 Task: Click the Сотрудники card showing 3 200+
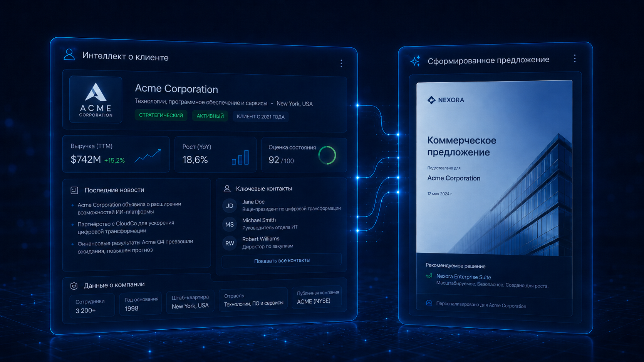point(92,306)
